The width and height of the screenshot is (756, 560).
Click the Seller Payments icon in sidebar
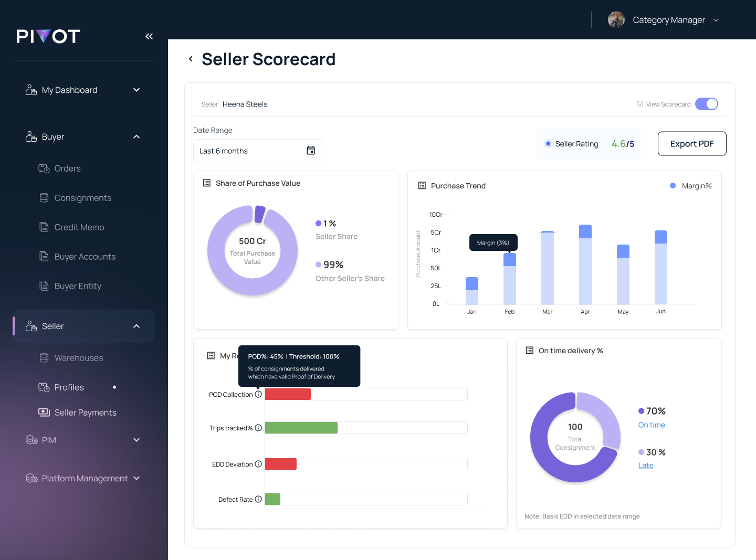(44, 413)
